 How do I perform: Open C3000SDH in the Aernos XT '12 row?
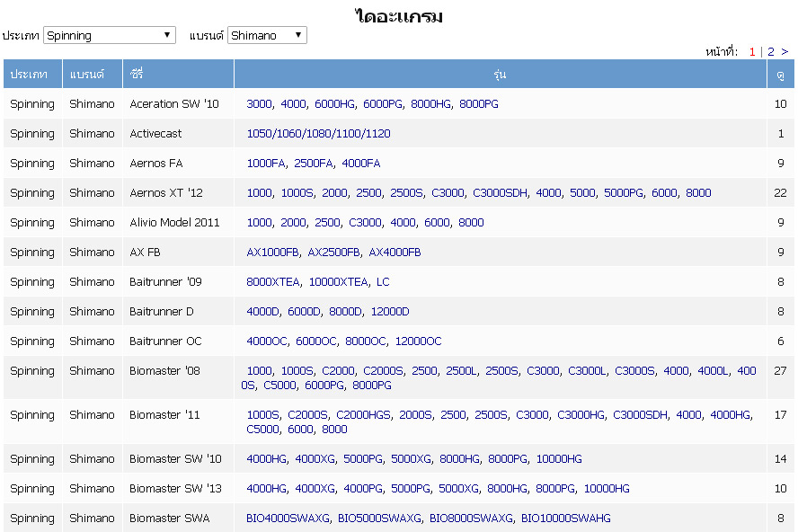[500, 193]
